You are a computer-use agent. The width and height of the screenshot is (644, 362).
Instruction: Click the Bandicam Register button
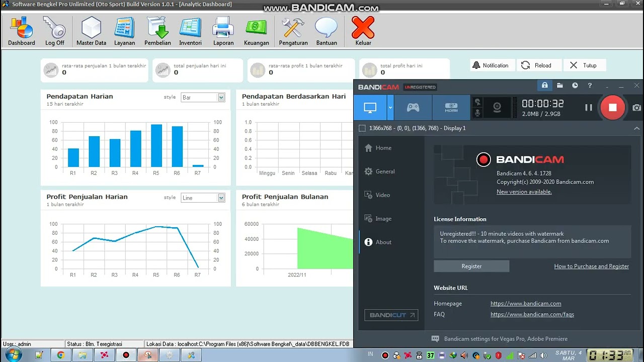[471, 266]
